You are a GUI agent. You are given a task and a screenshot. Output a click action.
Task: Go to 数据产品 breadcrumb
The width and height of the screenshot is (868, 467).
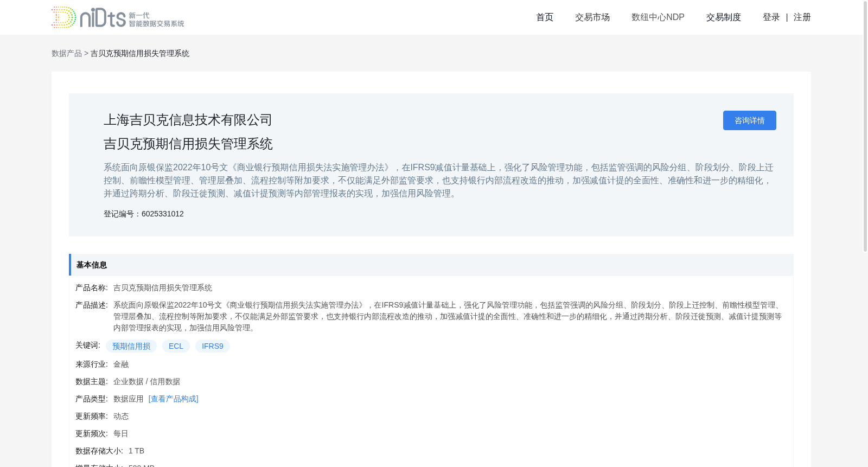pos(67,53)
